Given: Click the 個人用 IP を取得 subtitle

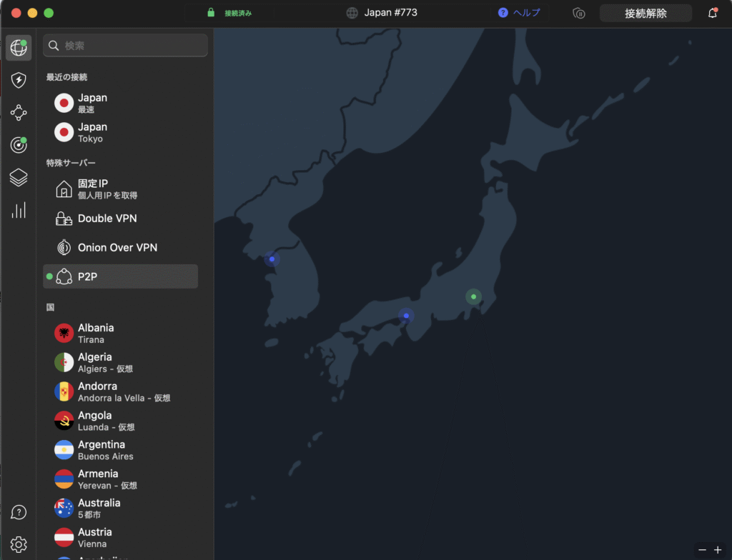Looking at the screenshot, I should [107, 196].
